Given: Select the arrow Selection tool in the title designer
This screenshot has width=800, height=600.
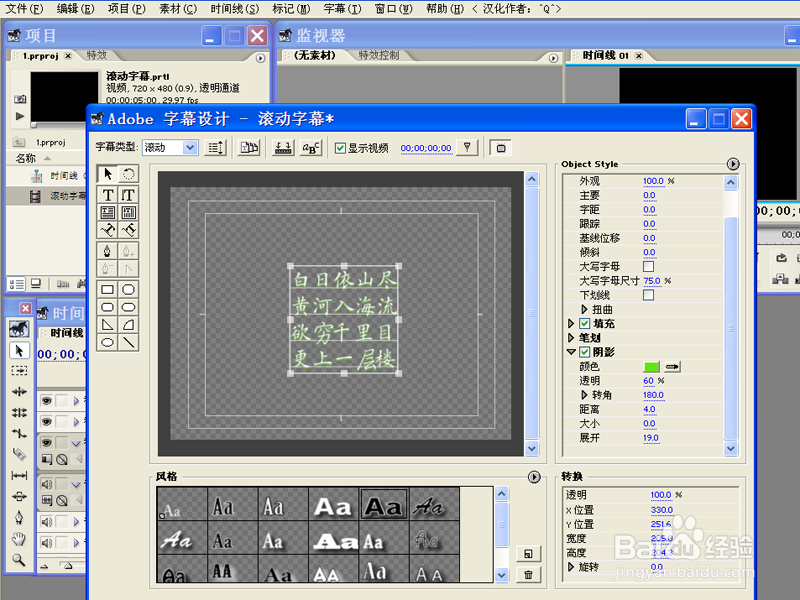Looking at the screenshot, I should (x=108, y=174).
